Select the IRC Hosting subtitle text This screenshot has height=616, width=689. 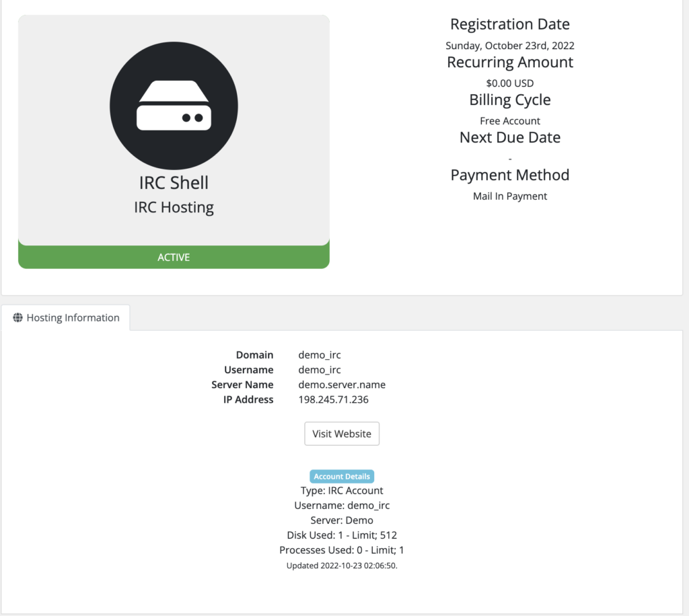pyautogui.click(x=174, y=207)
